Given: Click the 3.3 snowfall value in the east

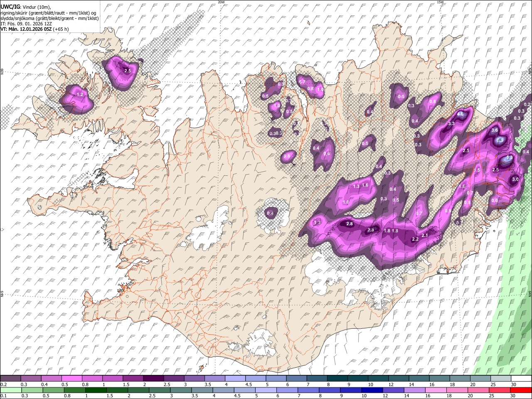Looking at the screenshot, I should point(451,123).
